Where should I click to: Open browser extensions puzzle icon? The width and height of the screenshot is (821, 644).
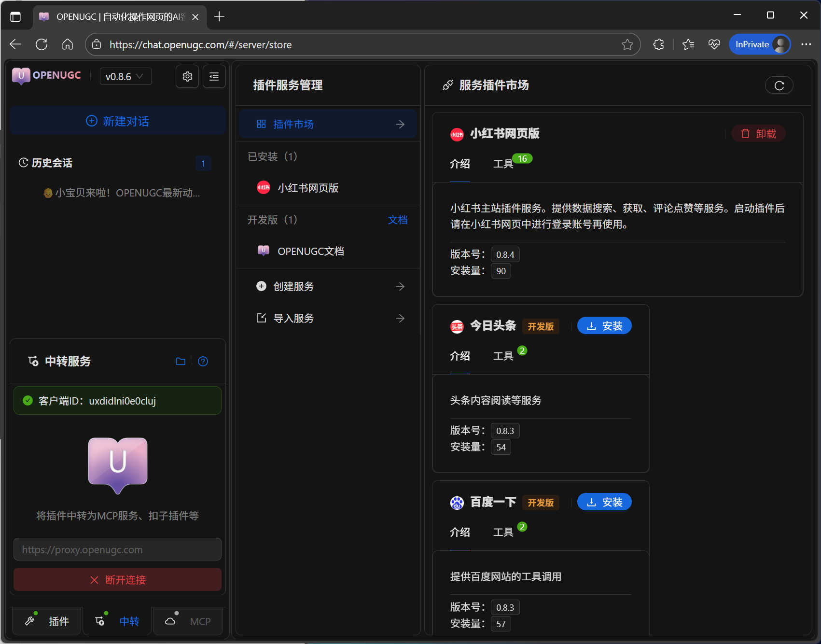658,44
